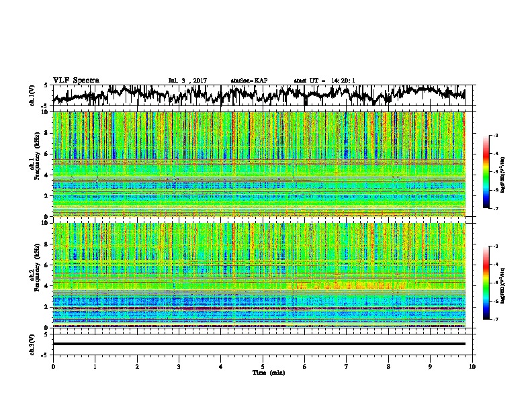The image size is (532, 411).
Task: Click the "1" tick on the time axis
Action: pos(95,367)
